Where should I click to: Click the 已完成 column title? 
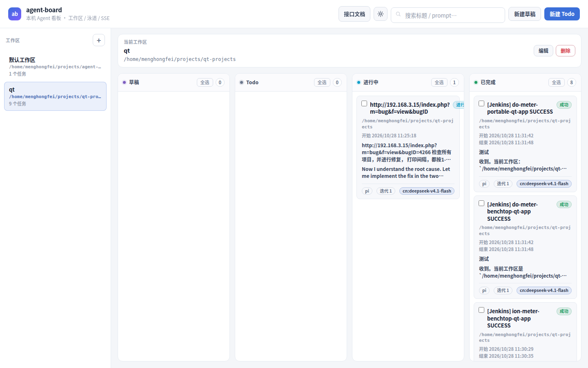click(x=488, y=83)
